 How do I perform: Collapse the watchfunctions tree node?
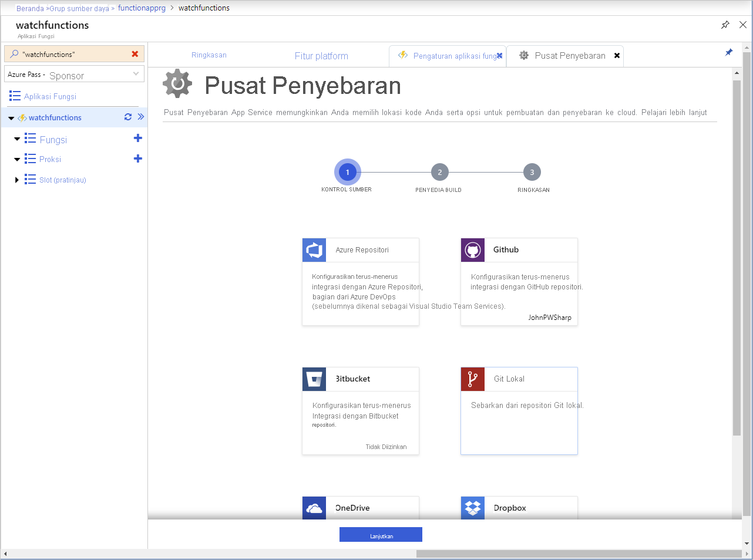tap(11, 118)
